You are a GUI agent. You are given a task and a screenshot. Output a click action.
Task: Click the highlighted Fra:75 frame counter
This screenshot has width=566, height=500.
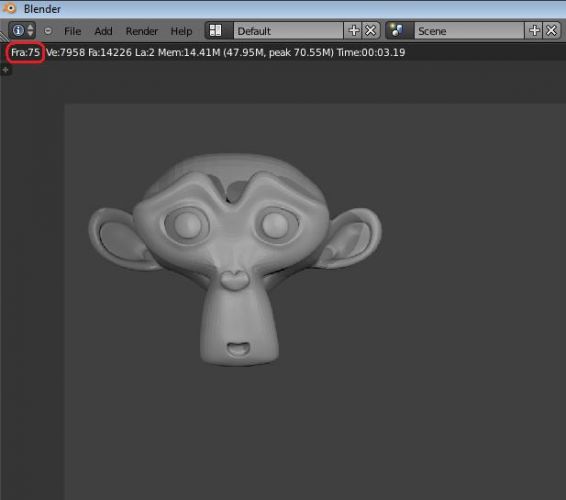click(x=25, y=53)
